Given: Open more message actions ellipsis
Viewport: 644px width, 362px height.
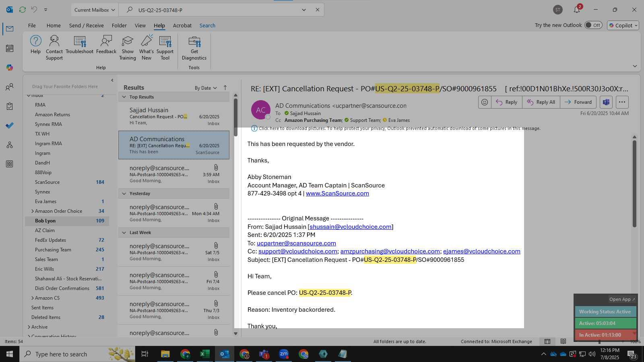Looking at the screenshot, I should click(x=622, y=102).
